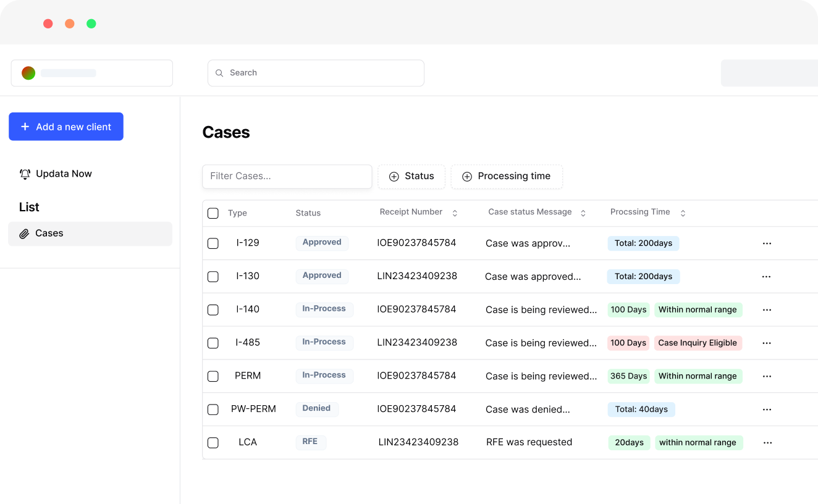Click the notification bell beside Updata Now
The width and height of the screenshot is (818, 504).
pyautogui.click(x=25, y=174)
